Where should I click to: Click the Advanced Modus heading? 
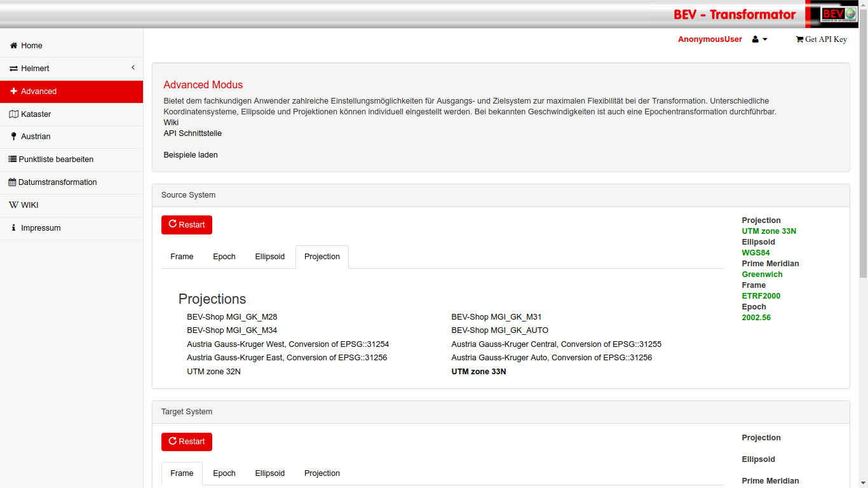(203, 85)
